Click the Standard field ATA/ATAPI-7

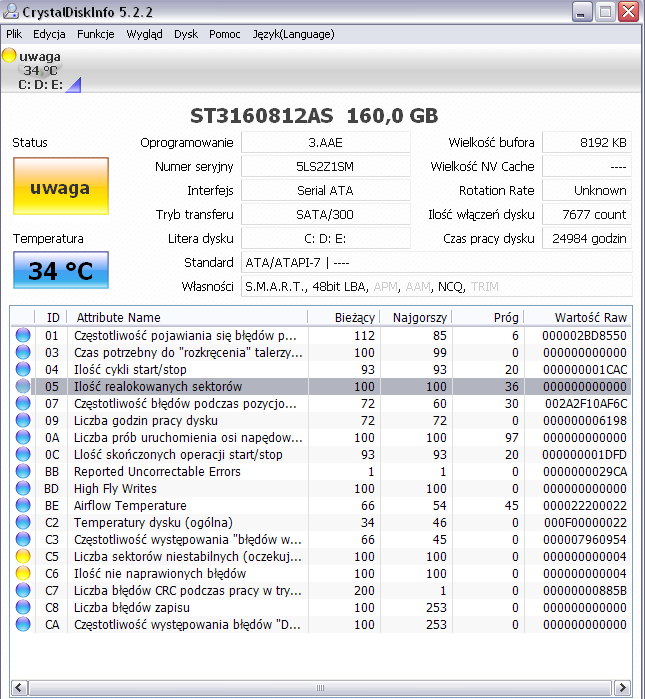pyautogui.click(x=436, y=263)
